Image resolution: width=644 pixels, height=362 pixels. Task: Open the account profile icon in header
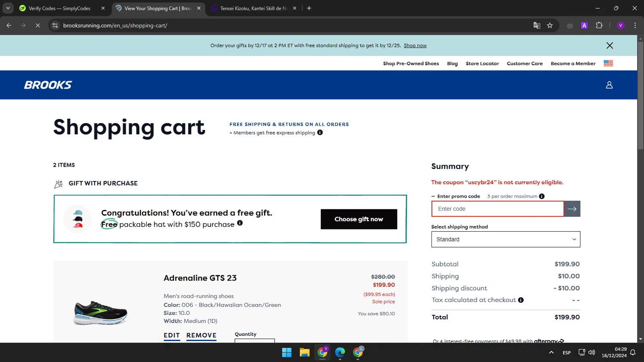pyautogui.click(x=609, y=85)
